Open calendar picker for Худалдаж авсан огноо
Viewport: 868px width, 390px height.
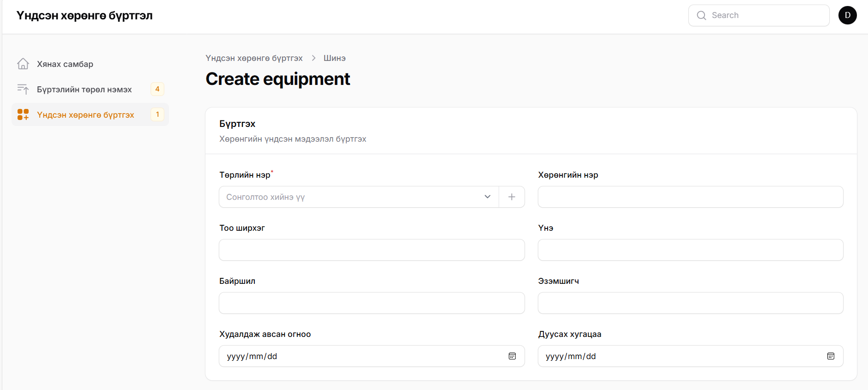pyautogui.click(x=512, y=356)
